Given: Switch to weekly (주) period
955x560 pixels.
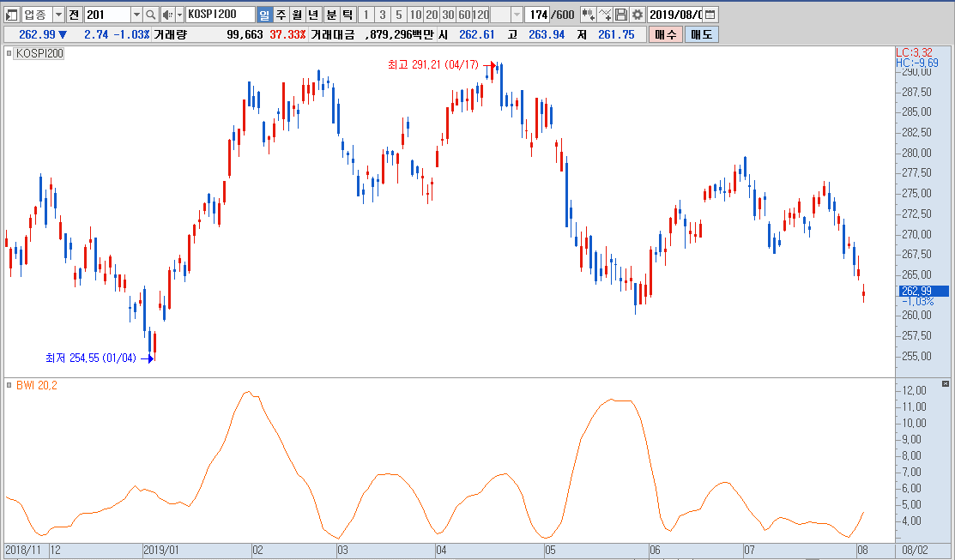Looking at the screenshot, I should (281, 15).
